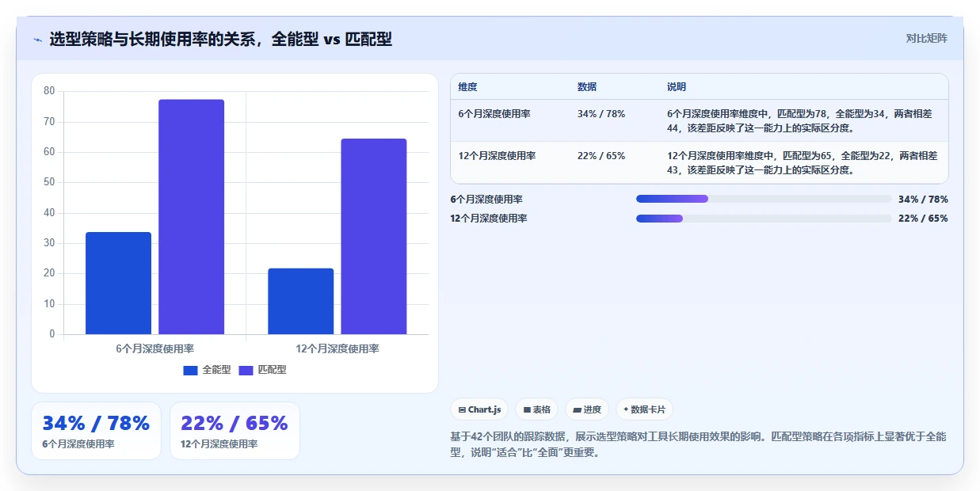Click the 说明 column header

pos(677,87)
